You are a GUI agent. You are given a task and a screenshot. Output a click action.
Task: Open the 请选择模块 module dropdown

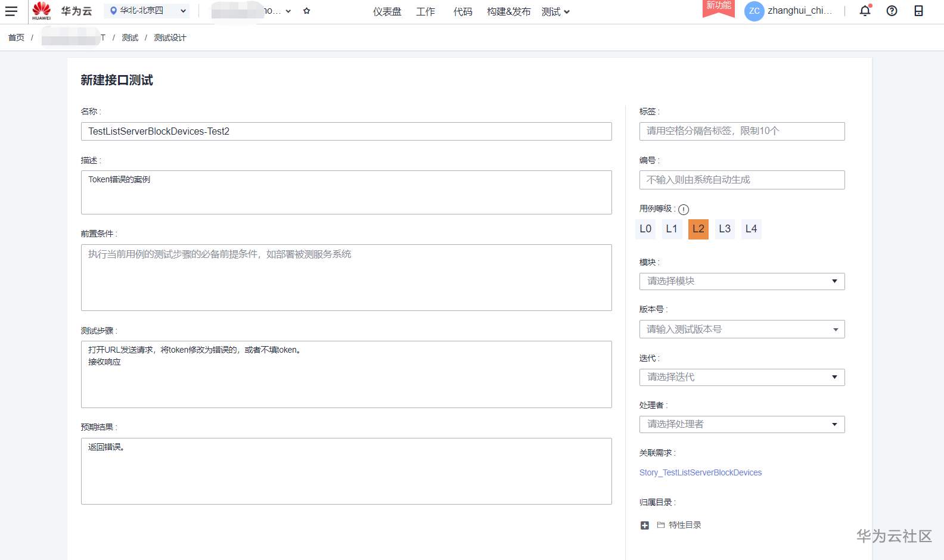(x=742, y=281)
